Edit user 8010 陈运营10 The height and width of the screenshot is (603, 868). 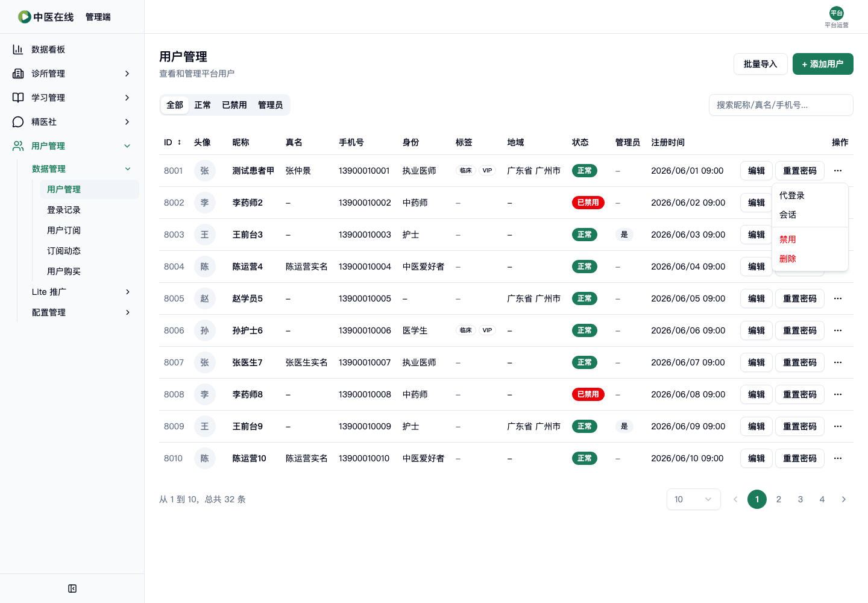tap(756, 458)
